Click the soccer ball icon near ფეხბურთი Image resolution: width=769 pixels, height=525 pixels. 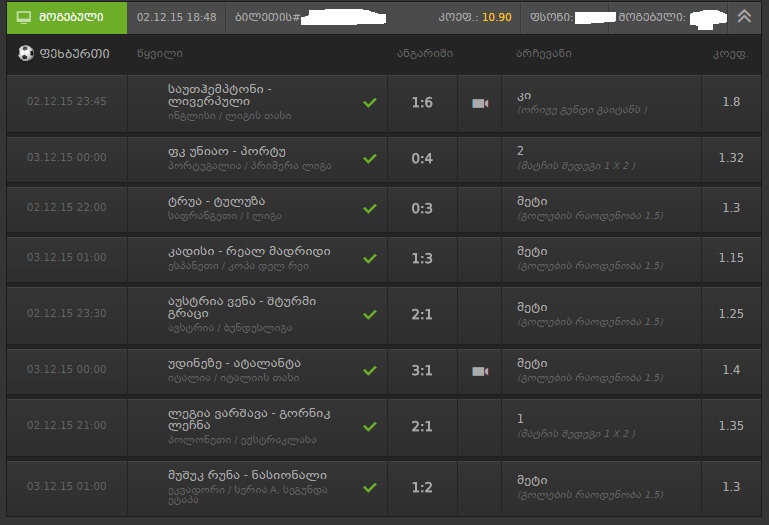point(26,53)
